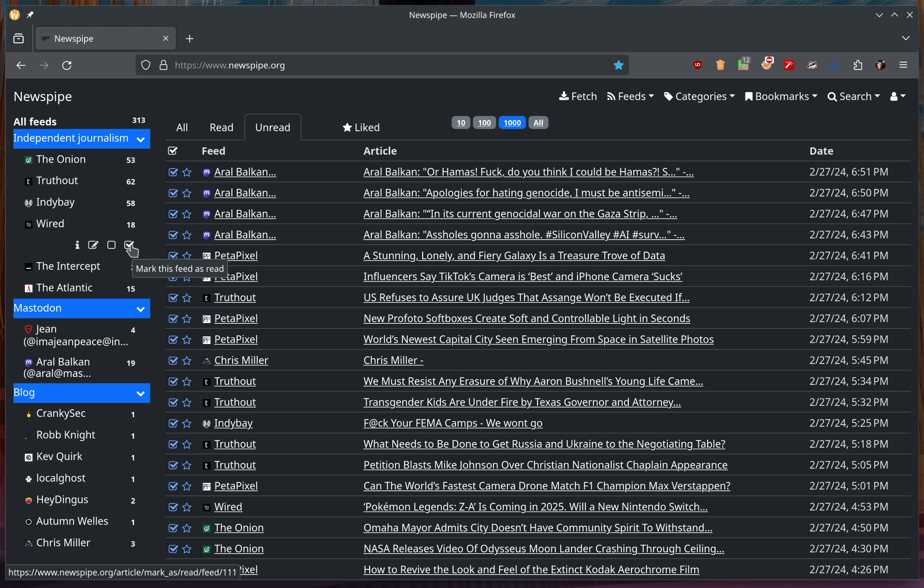Select the Truthout feed in the sidebar
This screenshot has height=588, width=924.
tap(57, 180)
